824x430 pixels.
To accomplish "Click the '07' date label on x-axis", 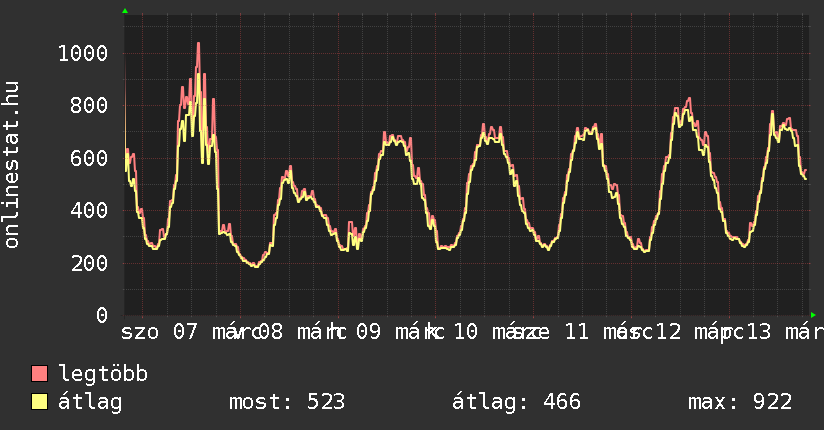I will [185, 331].
